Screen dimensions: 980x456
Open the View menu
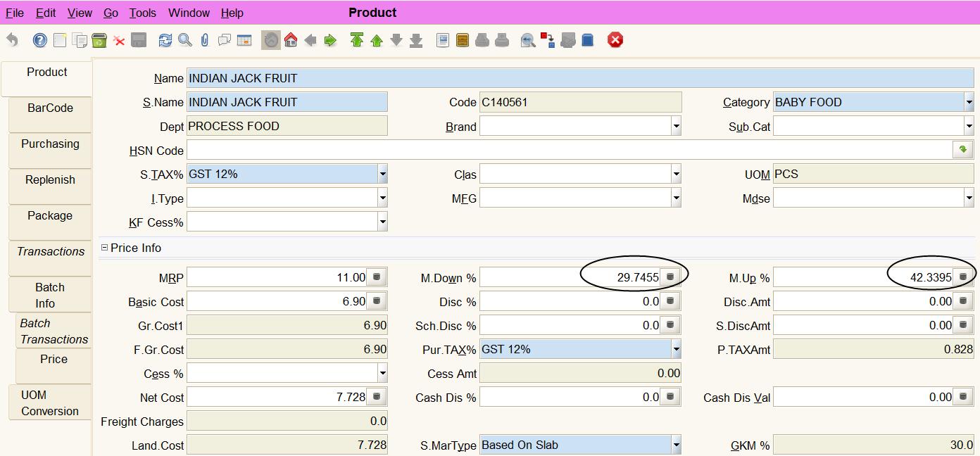pyautogui.click(x=80, y=13)
